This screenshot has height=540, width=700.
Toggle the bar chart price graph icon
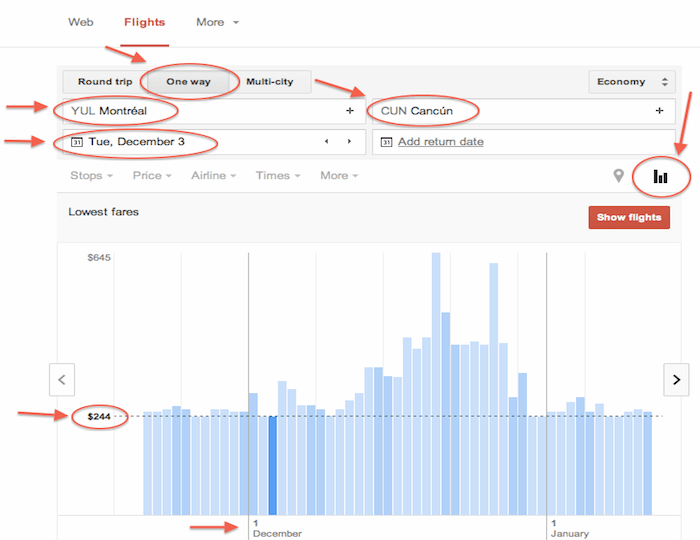coord(660,176)
